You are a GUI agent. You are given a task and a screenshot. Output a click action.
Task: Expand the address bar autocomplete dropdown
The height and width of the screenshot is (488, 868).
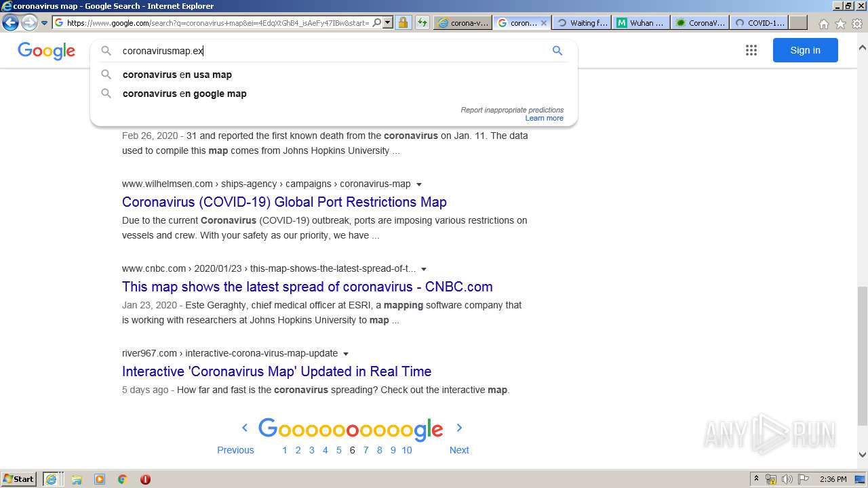[x=388, y=22]
